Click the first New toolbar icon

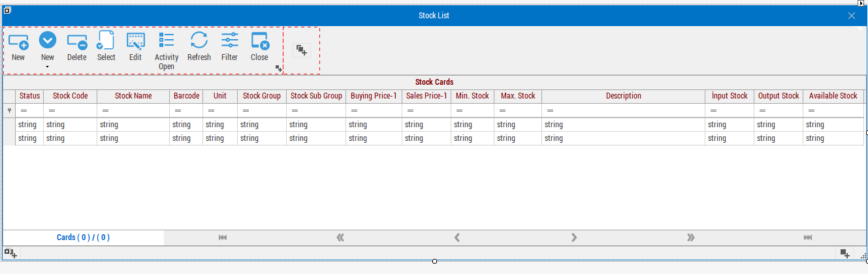tap(18, 42)
